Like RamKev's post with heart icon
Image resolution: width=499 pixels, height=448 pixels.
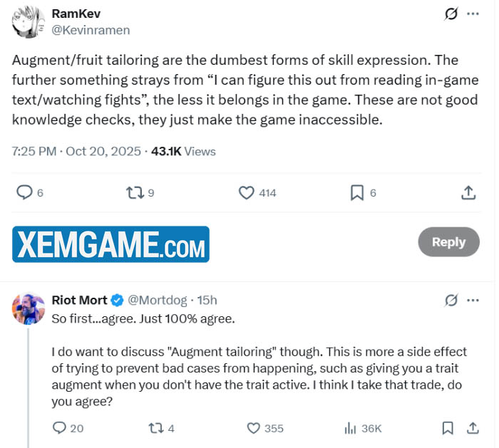pyautogui.click(x=247, y=192)
